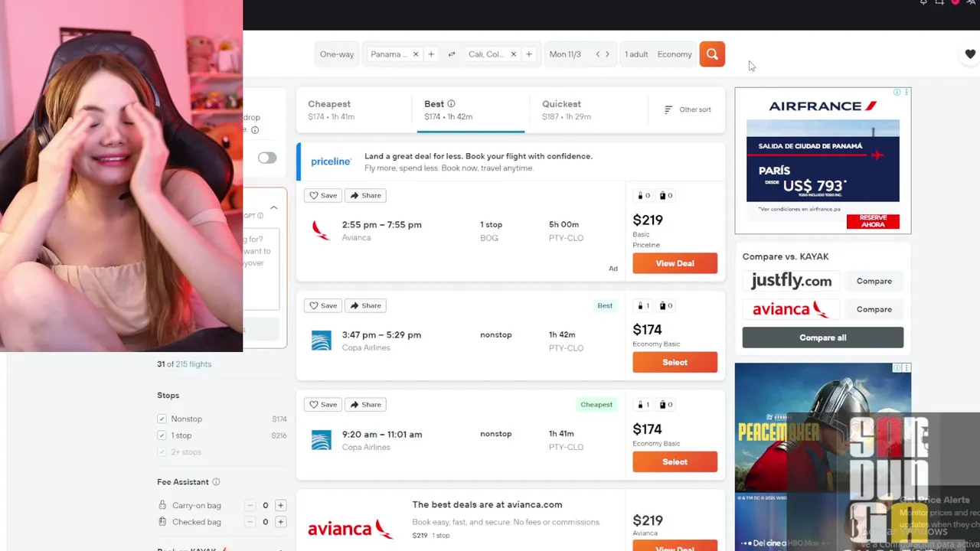980x551 pixels.
Task: Select the Copa 3:47 pm flight
Action: click(x=675, y=362)
